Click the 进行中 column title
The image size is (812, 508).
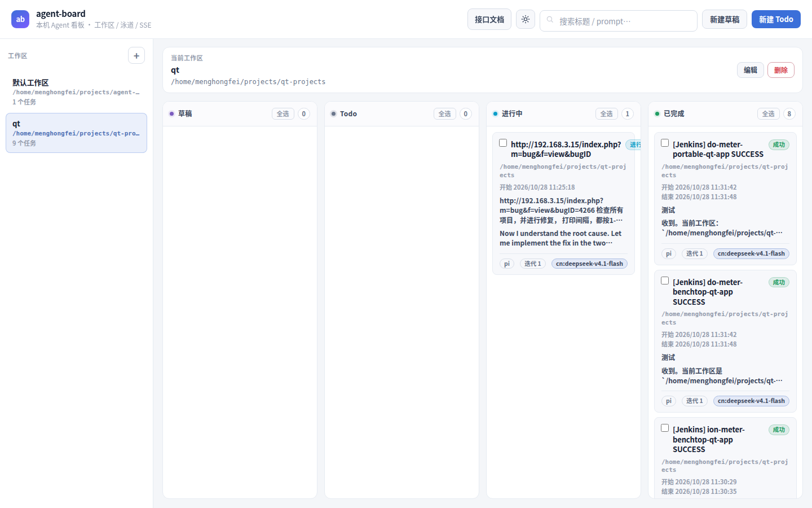[512, 114]
